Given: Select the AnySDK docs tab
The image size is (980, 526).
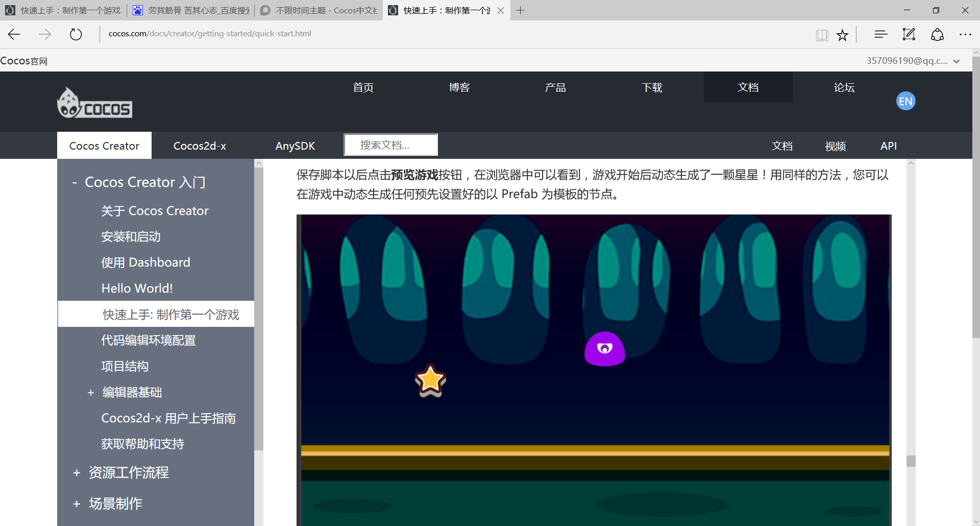Looking at the screenshot, I should click(x=295, y=146).
